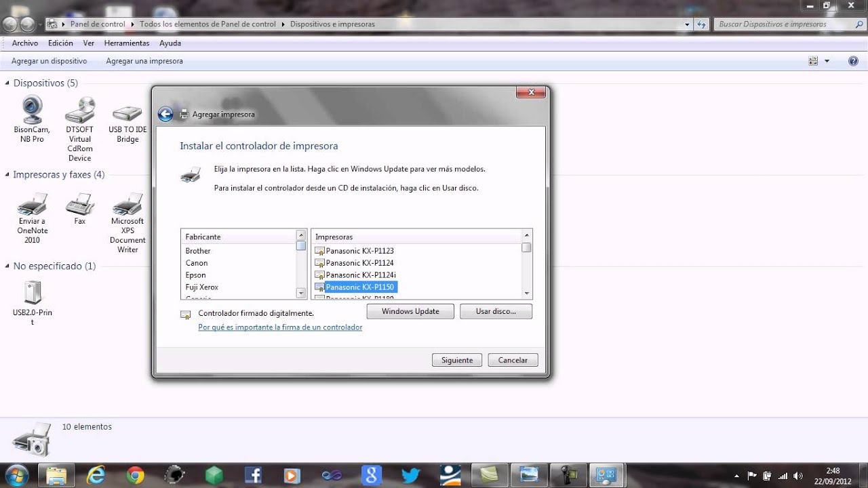Open the Archivo menu
The width and height of the screenshot is (868, 488).
25,43
